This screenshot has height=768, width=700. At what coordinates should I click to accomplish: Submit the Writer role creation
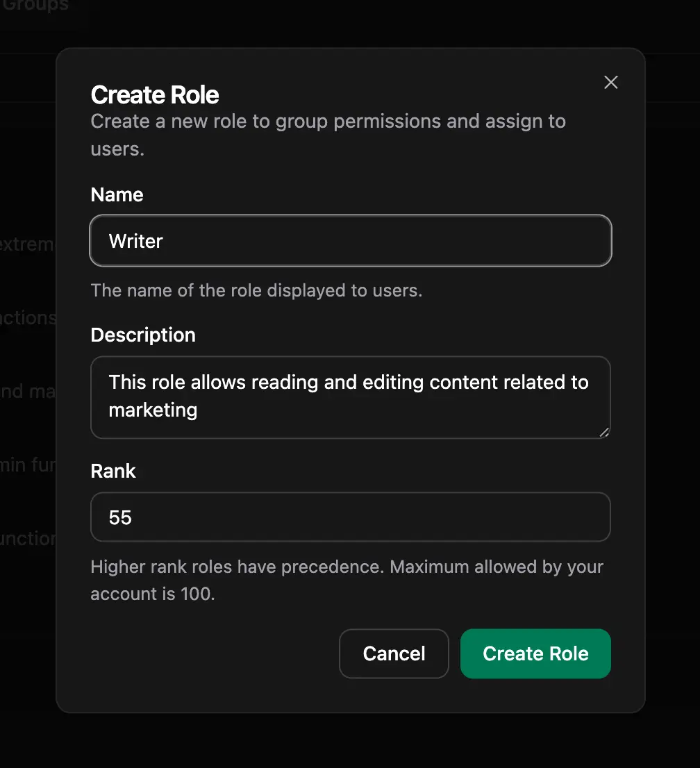[535, 653]
